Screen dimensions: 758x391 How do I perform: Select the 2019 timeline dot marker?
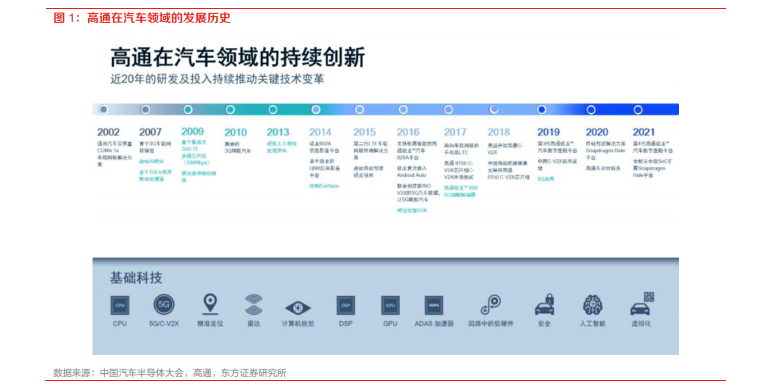coord(541,110)
